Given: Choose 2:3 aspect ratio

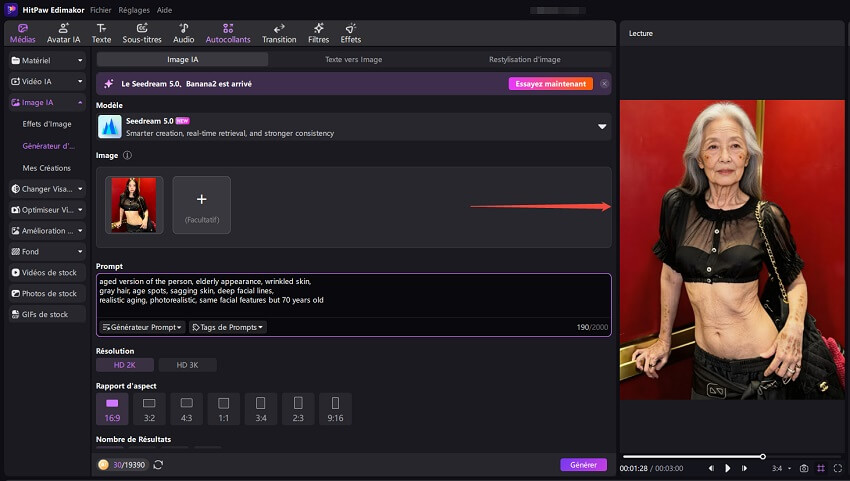Looking at the screenshot, I should (298, 409).
